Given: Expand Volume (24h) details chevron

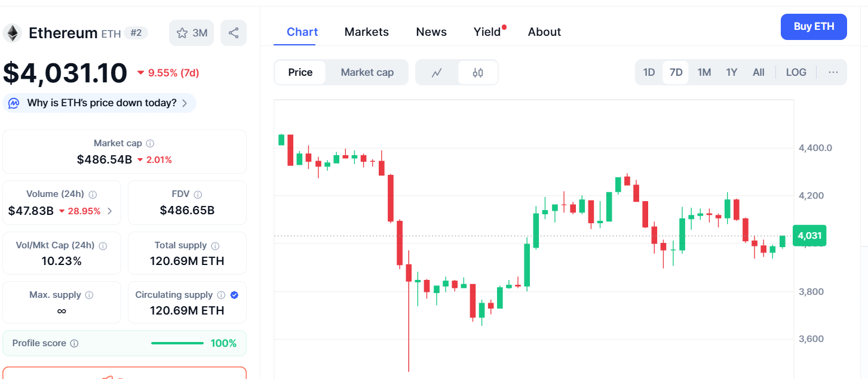Looking at the screenshot, I should point(109,211).
